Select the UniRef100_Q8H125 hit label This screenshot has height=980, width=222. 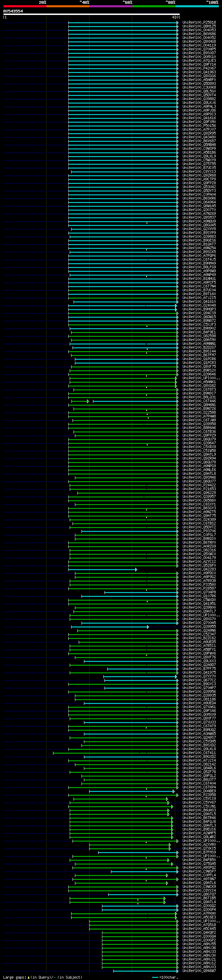coord(199,26)
